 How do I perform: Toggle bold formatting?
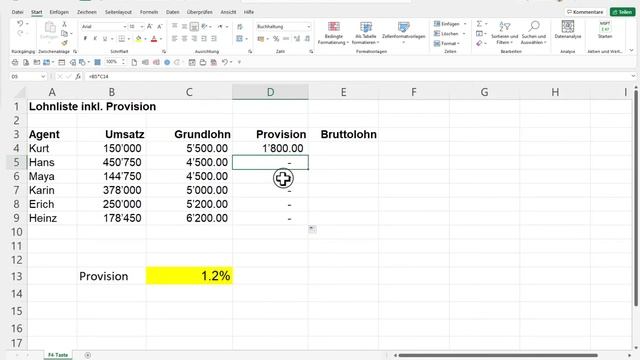(x=85, y=39)
